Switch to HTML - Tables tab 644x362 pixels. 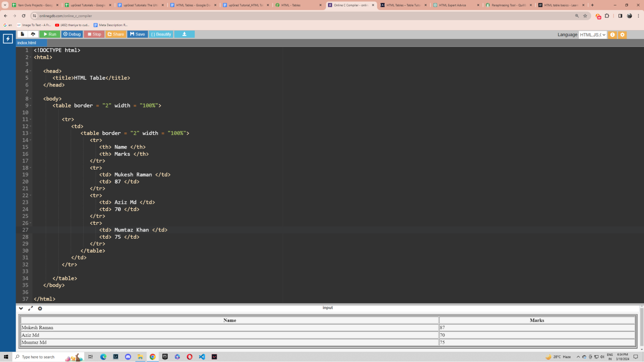299,5
